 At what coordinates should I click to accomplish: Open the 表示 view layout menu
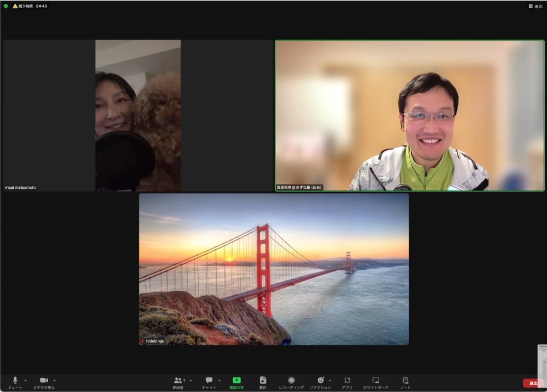click(x=535, y=6)
